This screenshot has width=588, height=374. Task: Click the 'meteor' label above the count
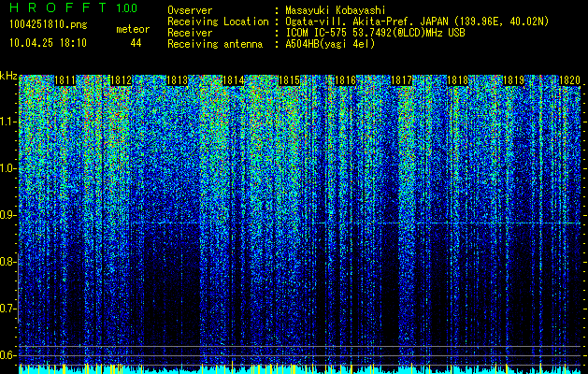pyautogui.click(x=133, y=29)
